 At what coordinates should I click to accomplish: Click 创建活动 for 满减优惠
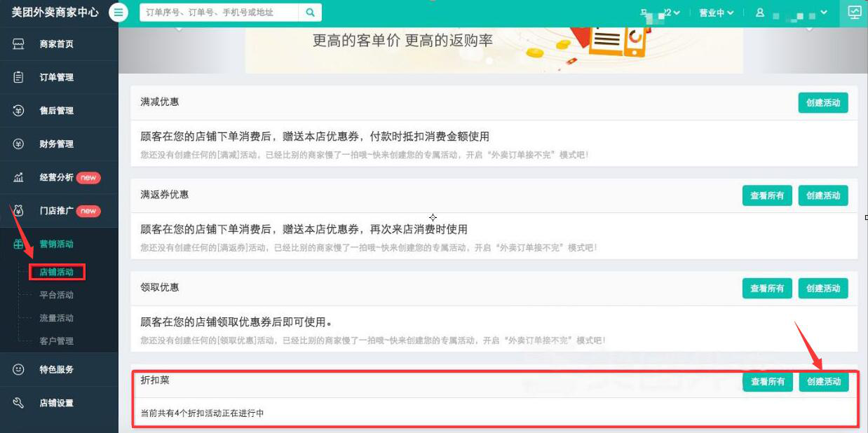point(822,103)
